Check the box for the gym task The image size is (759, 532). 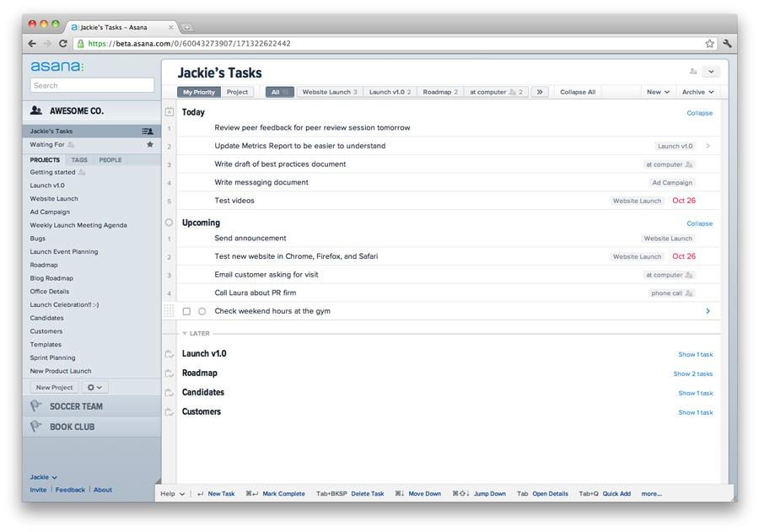pos(186,311)
